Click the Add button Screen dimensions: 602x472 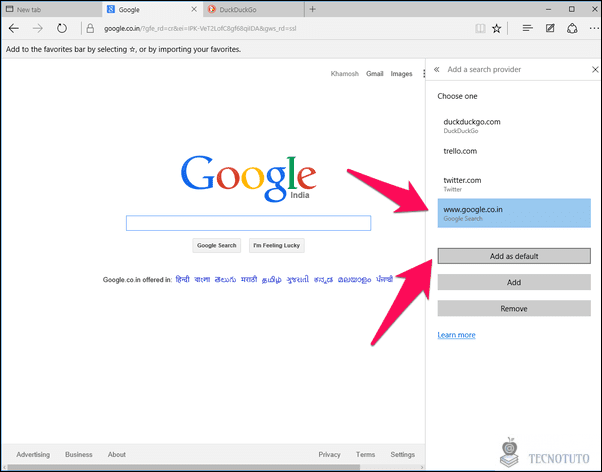(514, 282)
